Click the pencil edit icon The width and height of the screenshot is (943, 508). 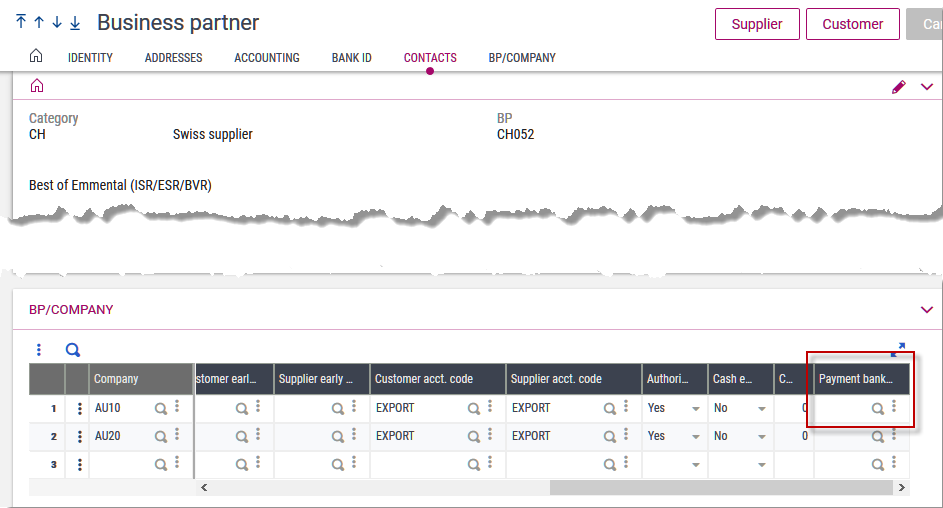click(x=898, y=87)
